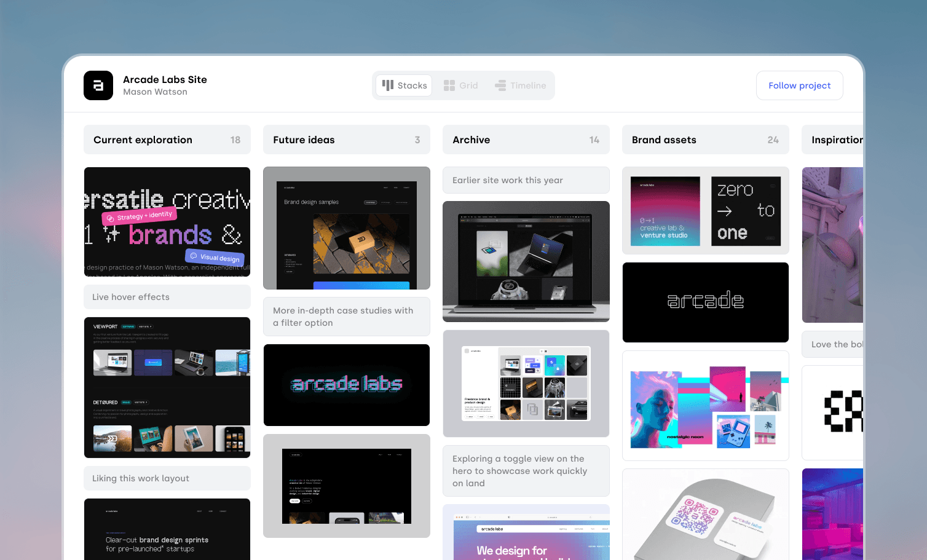Open the dark homepage mockup thumbnail in Future ideas

click(347, 486)
